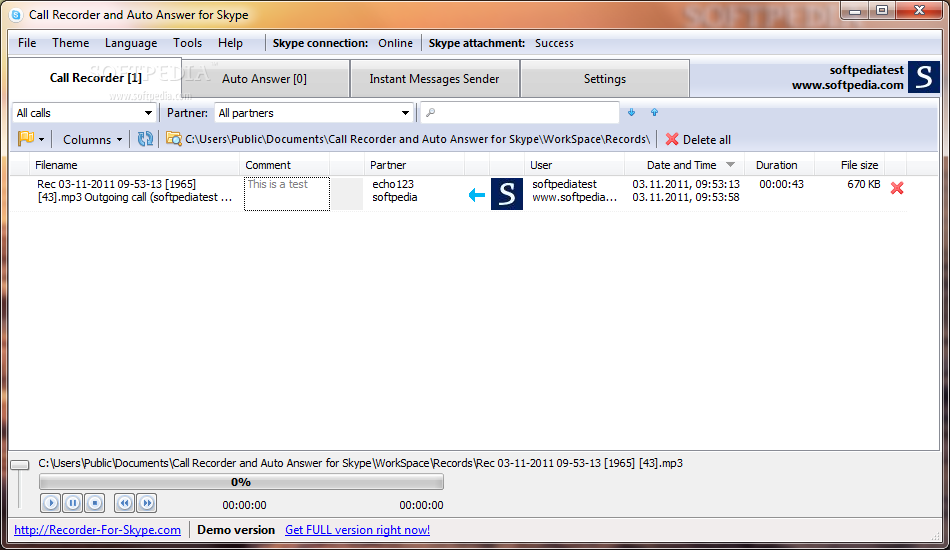This screenshot has height=550, width=950.
Task: Click the Skype attachment Success status
Action: point(554,43)
